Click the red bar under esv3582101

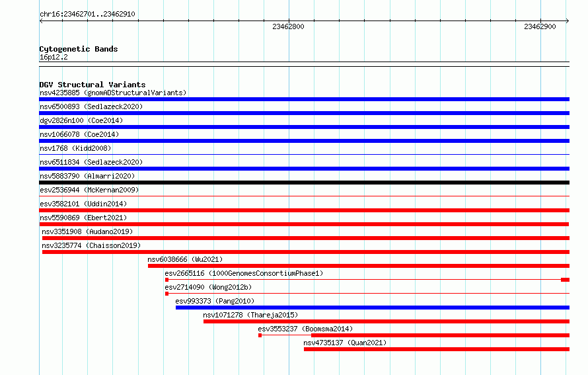[x=304, y=210]
